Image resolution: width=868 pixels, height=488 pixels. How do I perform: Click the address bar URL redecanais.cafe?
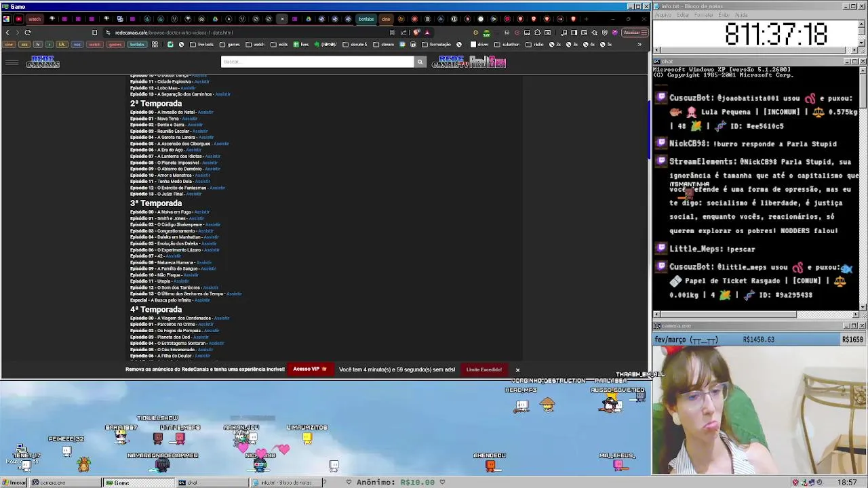tap(174, 33)
